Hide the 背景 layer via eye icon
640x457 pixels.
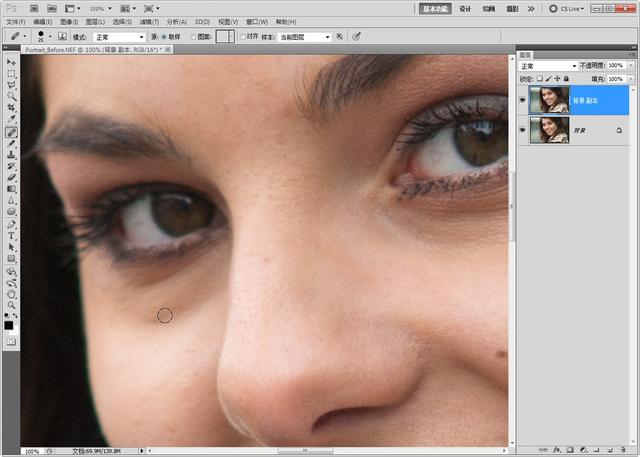pos(522,130)
